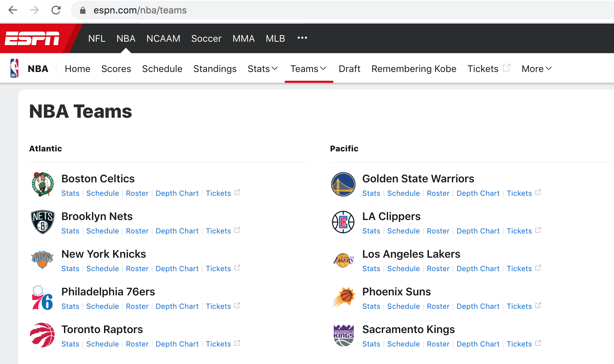Open Philadelphia 76ers Stats link

pyautogui.click(x=70, y=306)
